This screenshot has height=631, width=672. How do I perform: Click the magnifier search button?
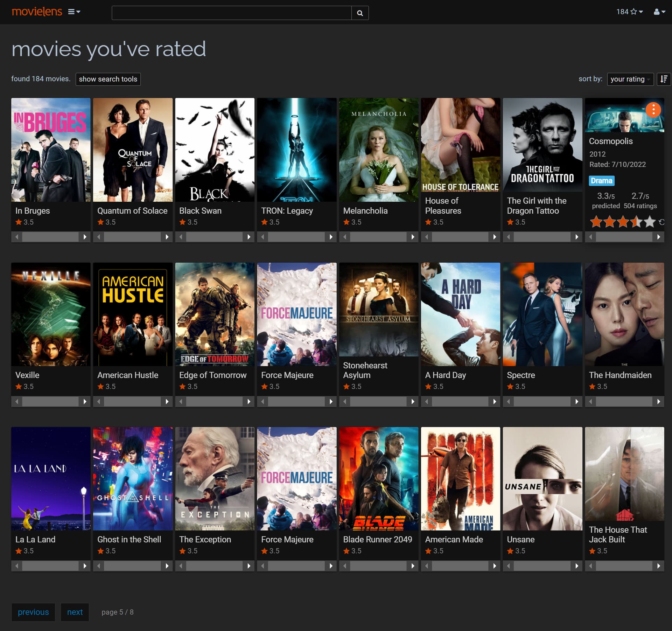click(x=360, y=13)
